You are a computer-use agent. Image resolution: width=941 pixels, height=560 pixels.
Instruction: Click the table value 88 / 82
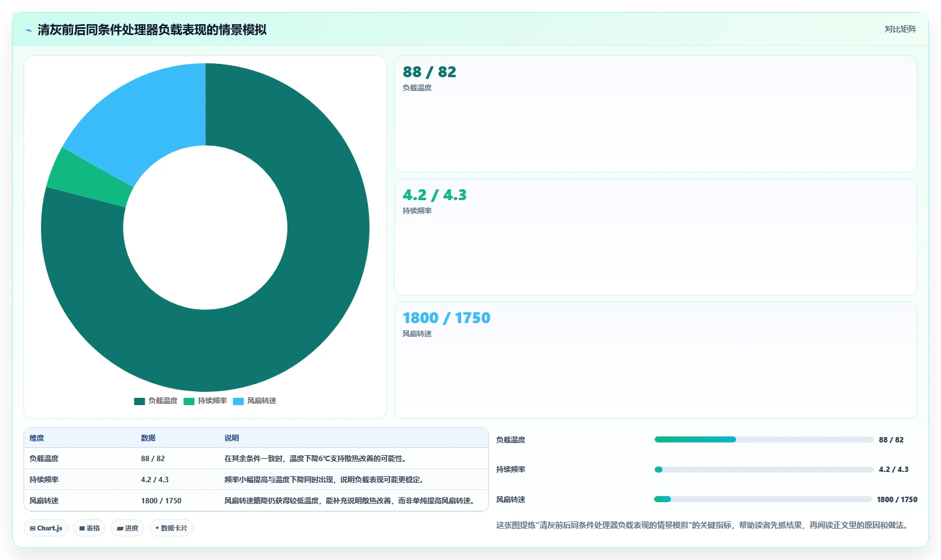point(153,459)
